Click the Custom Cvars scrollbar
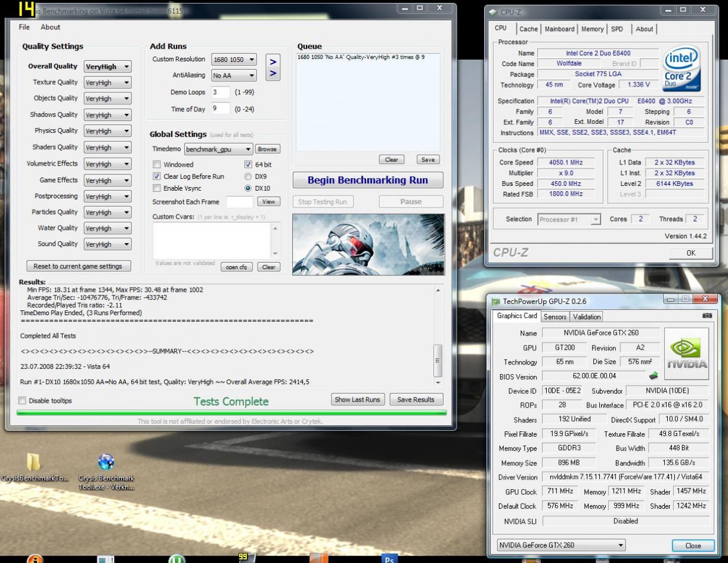Image resolution: width=728 pixels, height=563 pixels. (275, 240)
